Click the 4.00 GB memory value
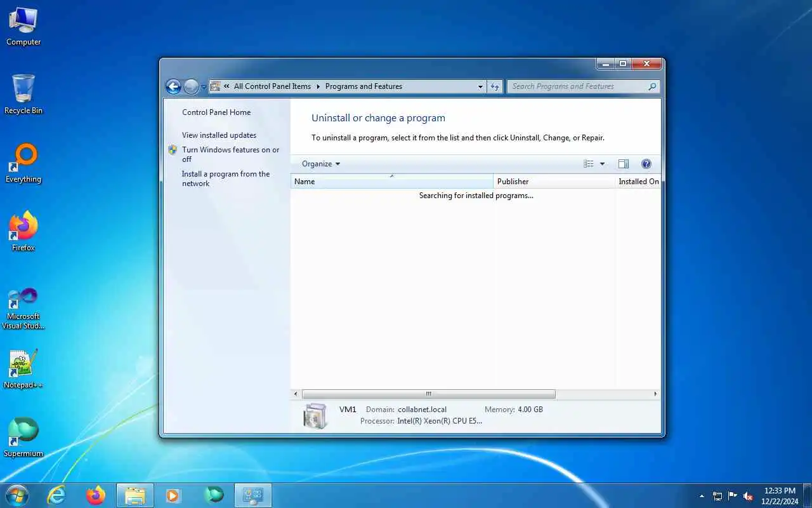812x508 pixels. click(530, 410)
